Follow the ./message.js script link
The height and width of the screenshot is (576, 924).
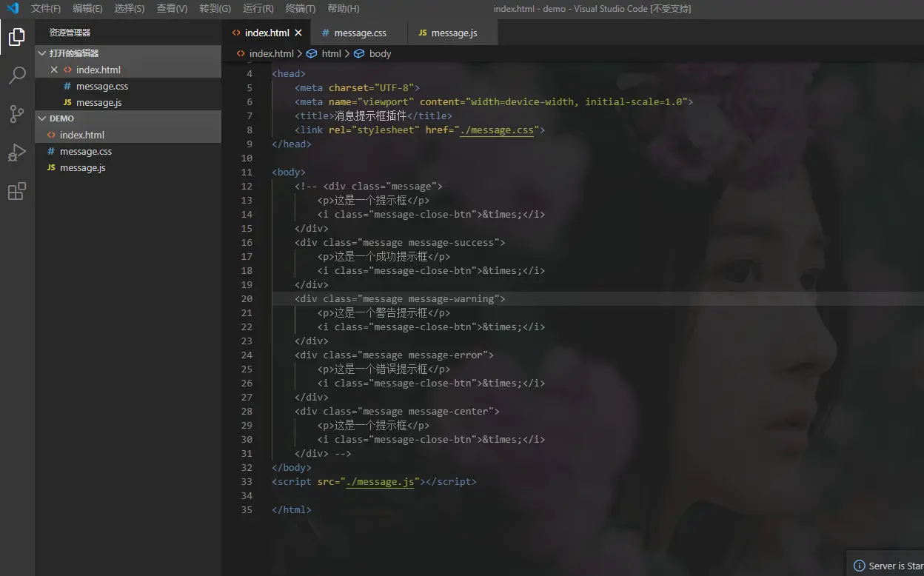(x=381, y=481)
